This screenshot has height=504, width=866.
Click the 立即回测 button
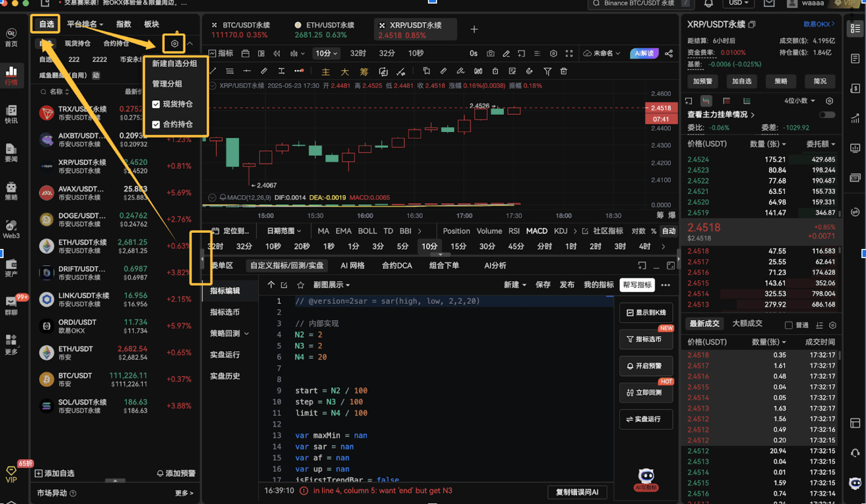[646, 393]
